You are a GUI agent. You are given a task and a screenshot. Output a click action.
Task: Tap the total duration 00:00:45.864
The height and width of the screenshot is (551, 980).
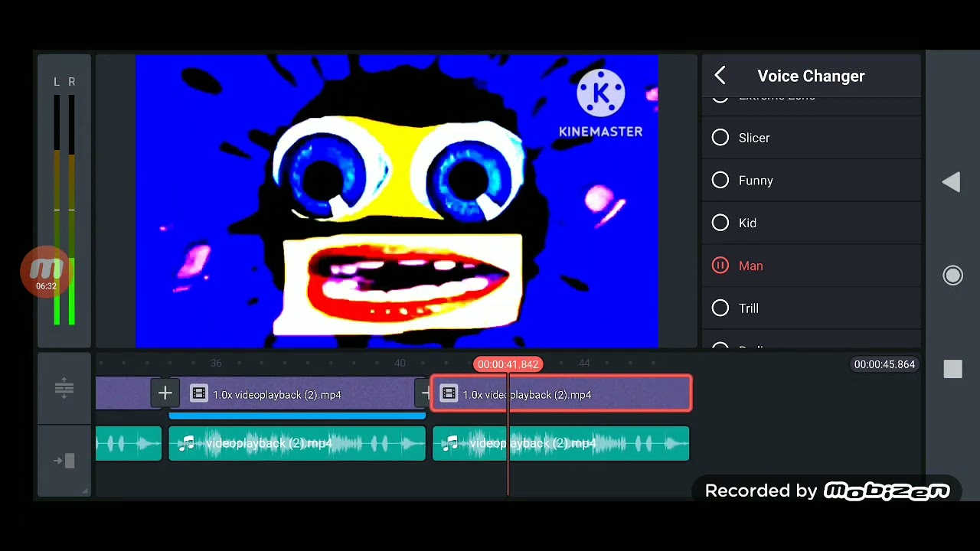(884, 364)
